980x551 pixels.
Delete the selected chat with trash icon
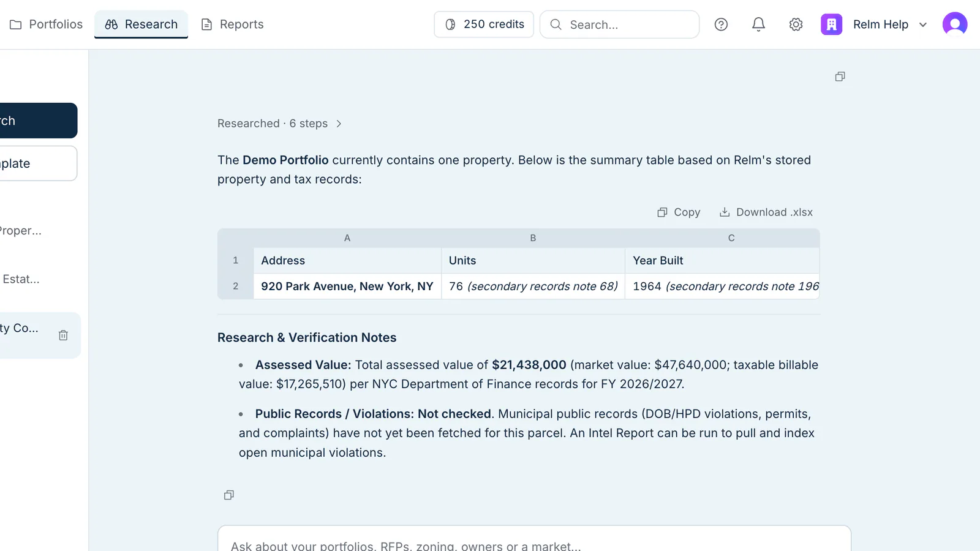pyautogui.click(x=63, y=335)
